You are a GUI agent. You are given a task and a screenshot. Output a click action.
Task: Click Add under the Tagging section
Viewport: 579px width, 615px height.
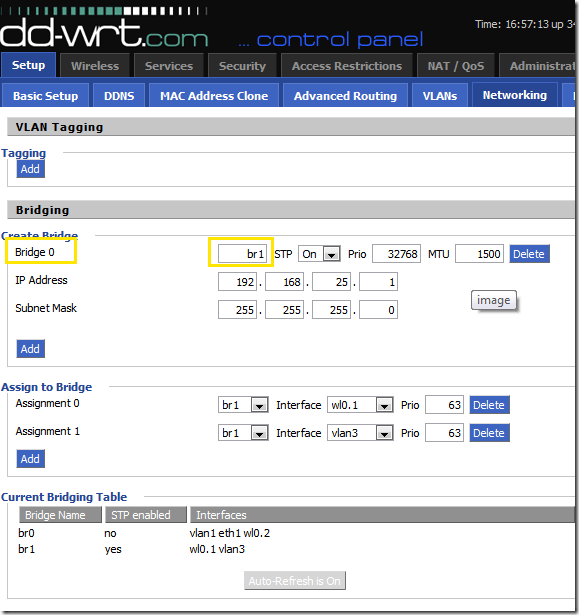[x=30, y=169]
